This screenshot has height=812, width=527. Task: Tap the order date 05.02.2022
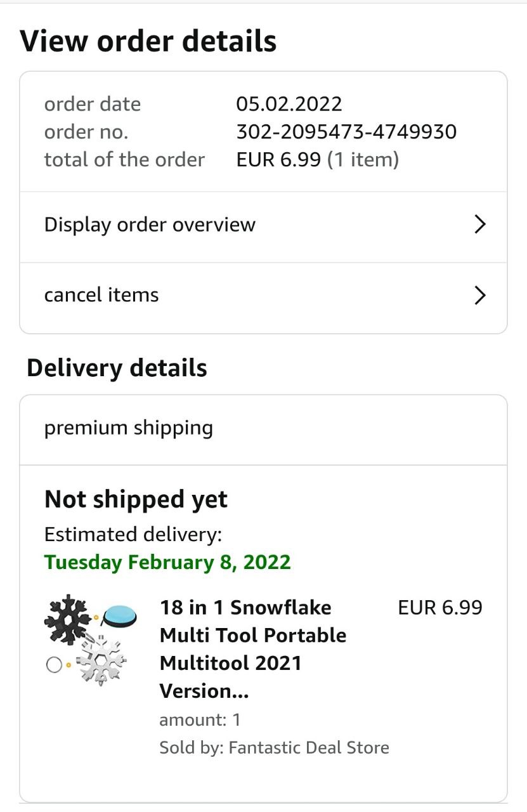click(289, 104)
